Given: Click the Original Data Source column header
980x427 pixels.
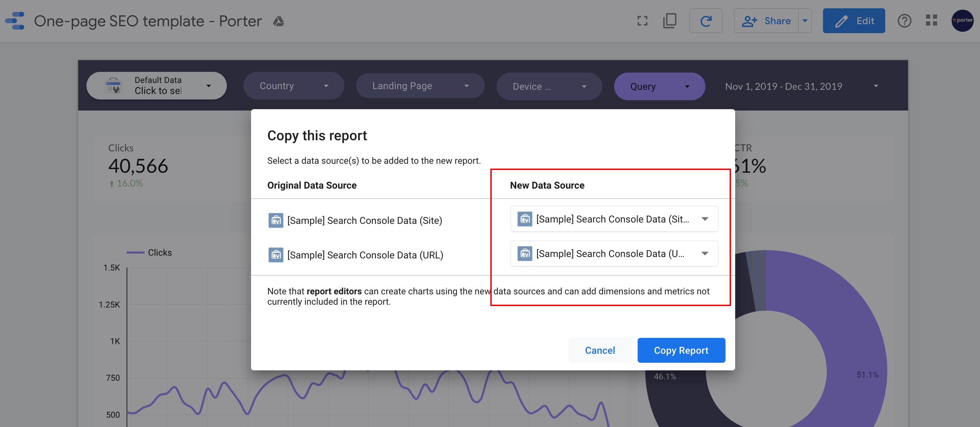Looking at the screenshot, I should [x=312, y=185].
